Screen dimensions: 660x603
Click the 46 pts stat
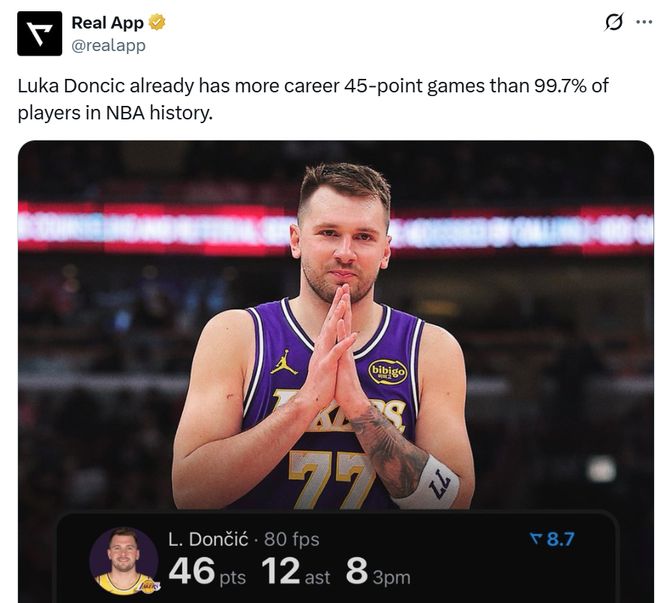click(x=206, y=573)
